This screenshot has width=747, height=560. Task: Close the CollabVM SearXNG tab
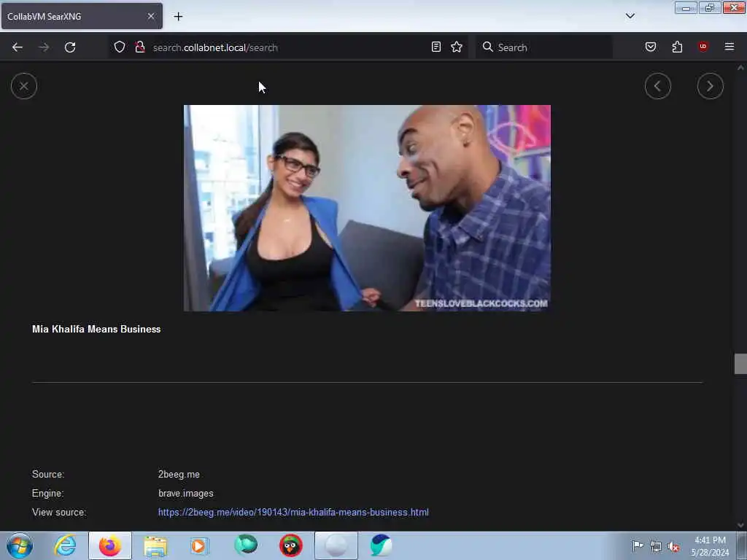151,16
